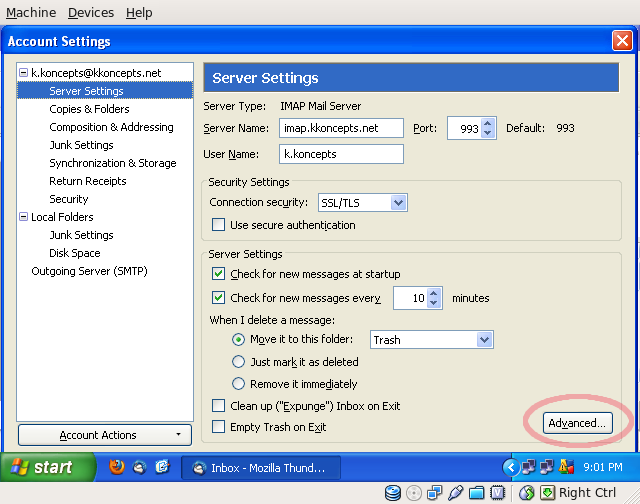The height and width of the screenshot is (504, 640).
Task: Open the Machine menu
Action: tap(31, 13)
